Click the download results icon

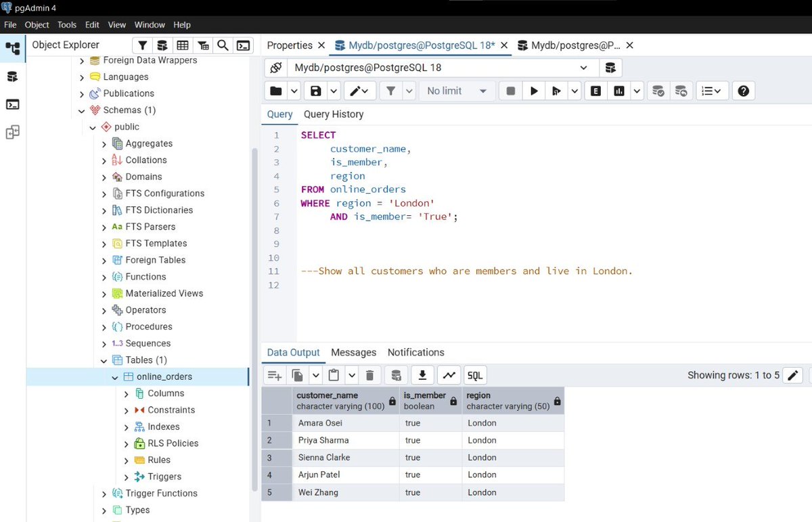coord(422,375)
